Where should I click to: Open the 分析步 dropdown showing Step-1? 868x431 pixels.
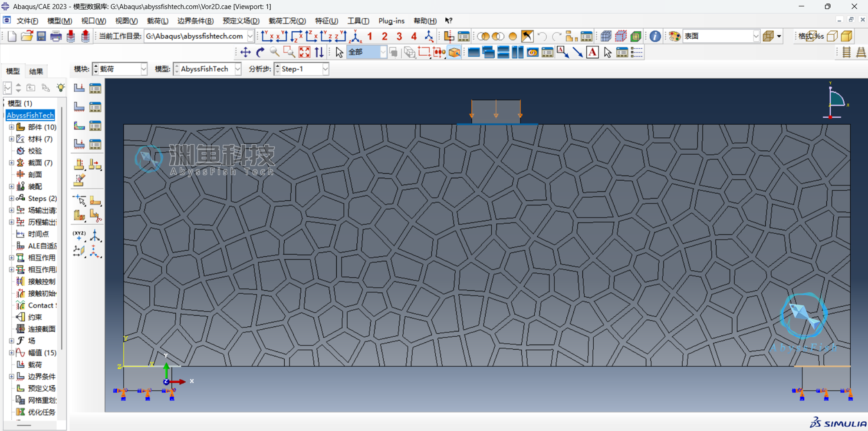(302, 69)
